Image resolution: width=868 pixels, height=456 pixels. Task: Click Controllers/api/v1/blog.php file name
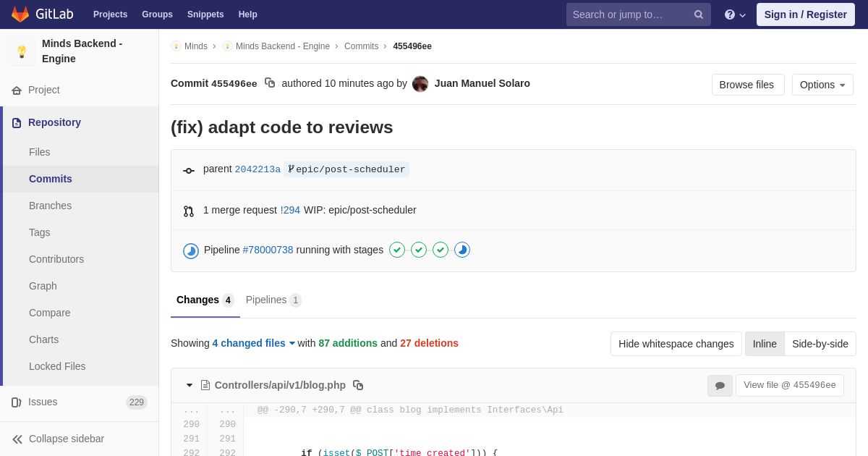280,385
